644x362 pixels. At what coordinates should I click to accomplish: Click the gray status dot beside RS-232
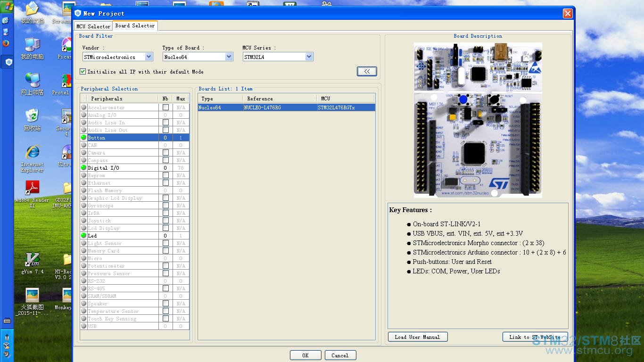[x=83, y=281]
